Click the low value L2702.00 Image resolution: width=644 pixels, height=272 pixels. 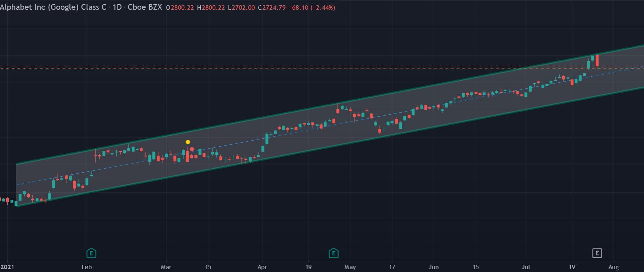click(x=241, y=8)
